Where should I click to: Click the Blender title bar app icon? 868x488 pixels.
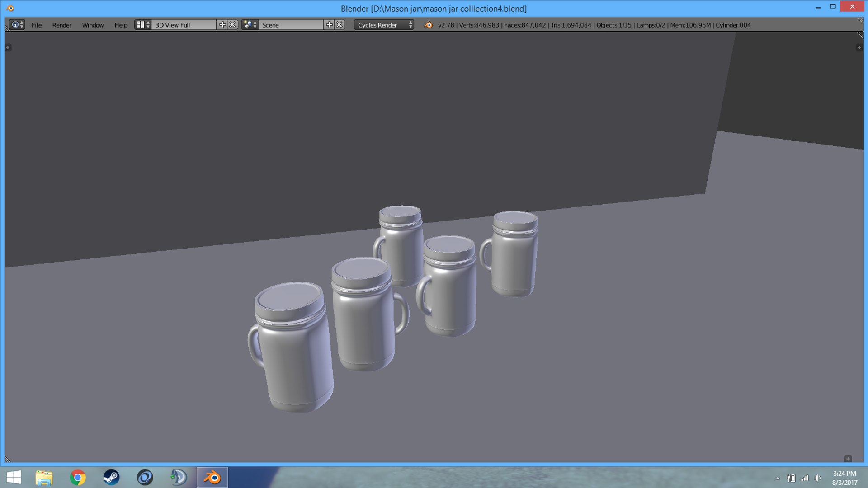[x=10, y=8]
